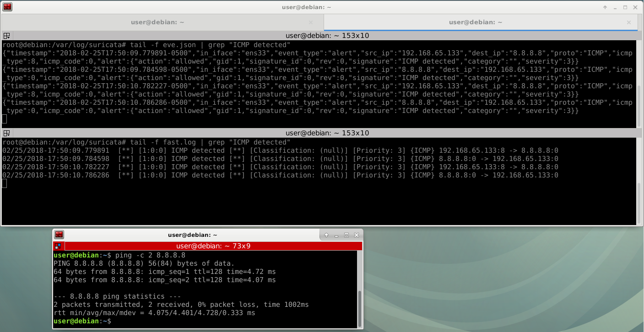Maximize the large tabbed terminal window
Image resolution: width=644 pixels, height=332 pixels.
625,7
